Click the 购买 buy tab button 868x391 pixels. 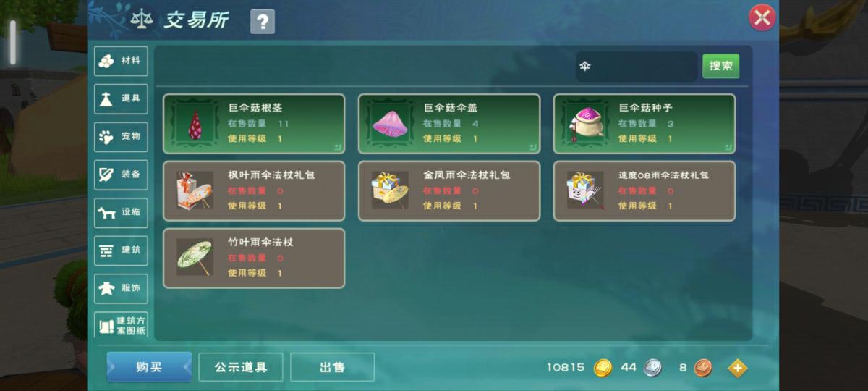point(149,367)
